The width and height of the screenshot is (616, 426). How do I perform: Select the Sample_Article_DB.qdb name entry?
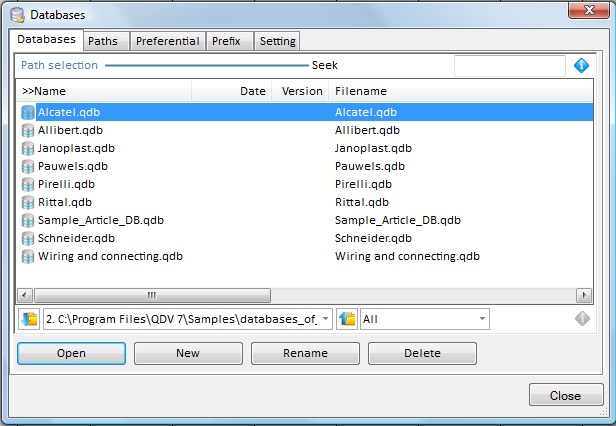[x=101, y=220]
